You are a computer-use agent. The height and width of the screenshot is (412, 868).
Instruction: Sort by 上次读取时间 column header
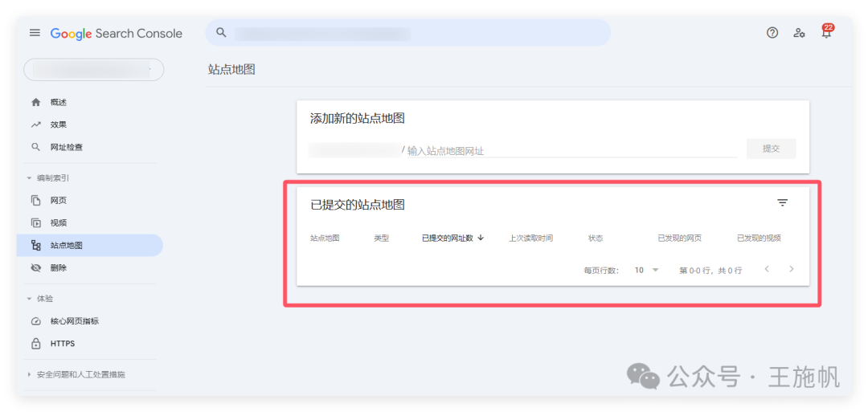pos(531,239)
